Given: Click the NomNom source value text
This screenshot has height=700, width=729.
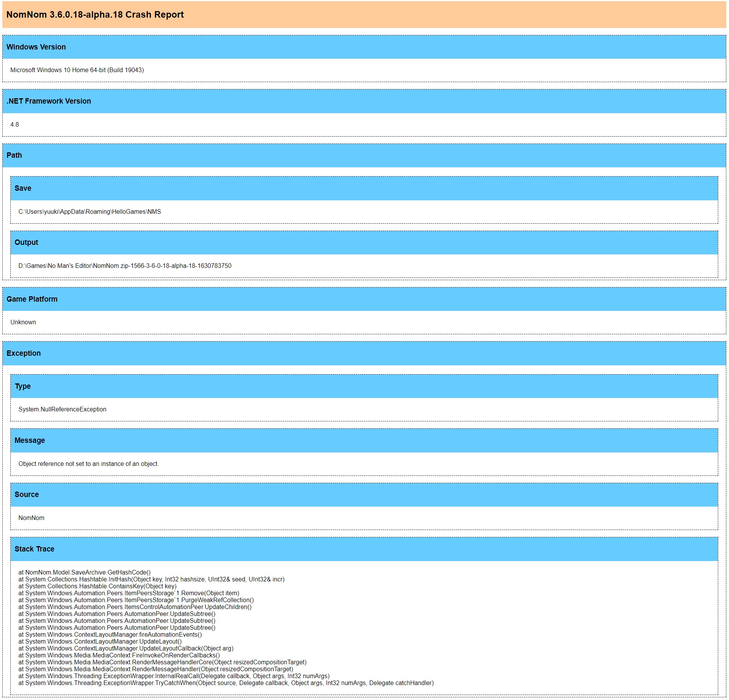Looking at the screenshot, I should click(x=31, y=518).
